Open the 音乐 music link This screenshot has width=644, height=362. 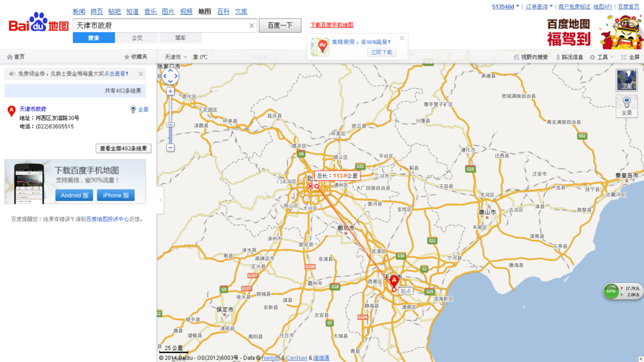[x=150, y=12]
